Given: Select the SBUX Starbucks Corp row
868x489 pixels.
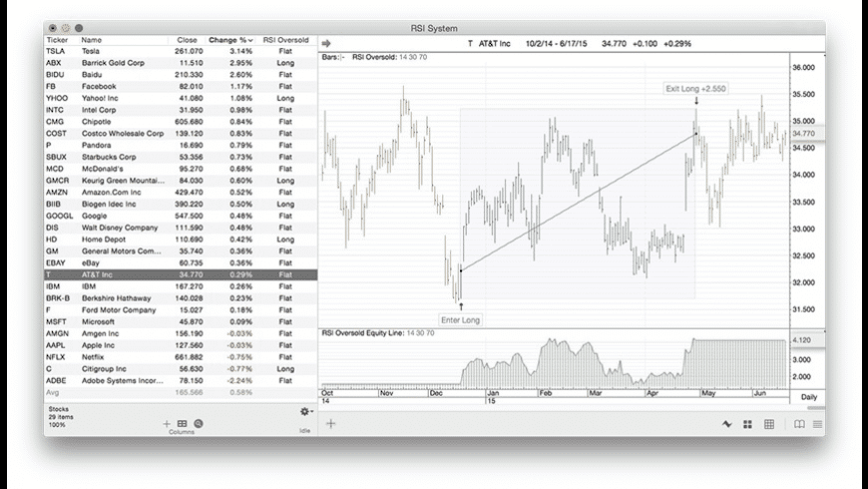Looking at the screenshot, I should [x=181, y=157].
